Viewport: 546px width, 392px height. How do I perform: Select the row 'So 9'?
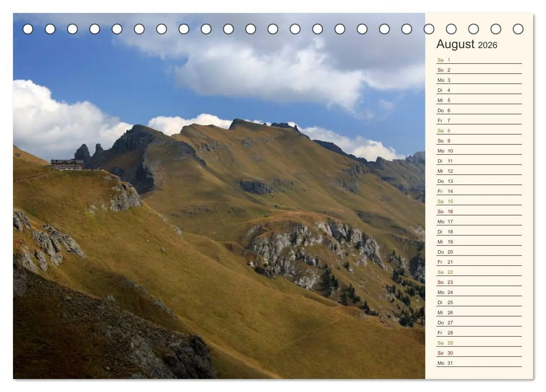click(479, 141)
